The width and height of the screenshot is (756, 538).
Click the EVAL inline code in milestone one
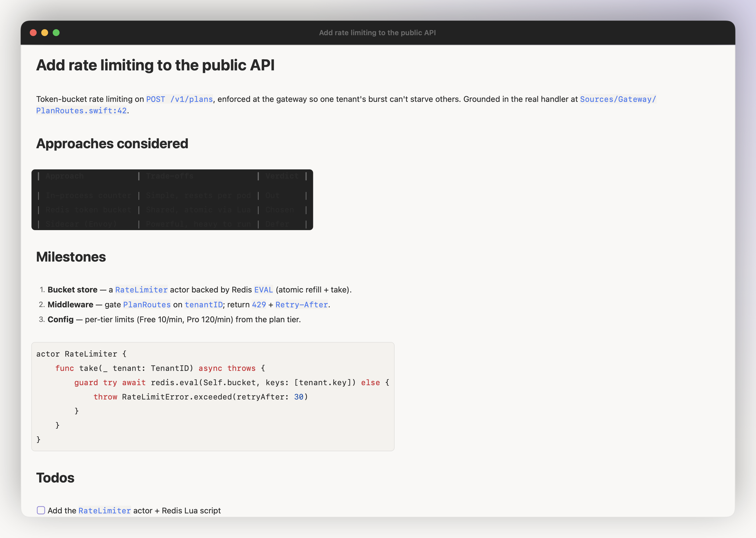pyautogui.click(x=263, y=290)
